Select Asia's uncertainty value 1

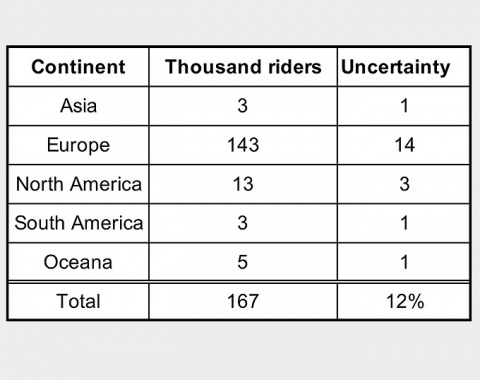[x=404, y=106]
